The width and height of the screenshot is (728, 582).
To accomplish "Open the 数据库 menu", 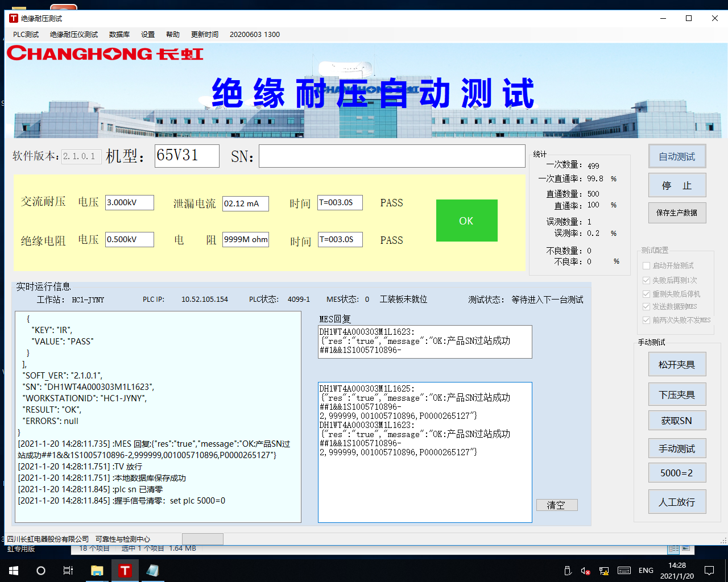I will click(x=119, y=35).
